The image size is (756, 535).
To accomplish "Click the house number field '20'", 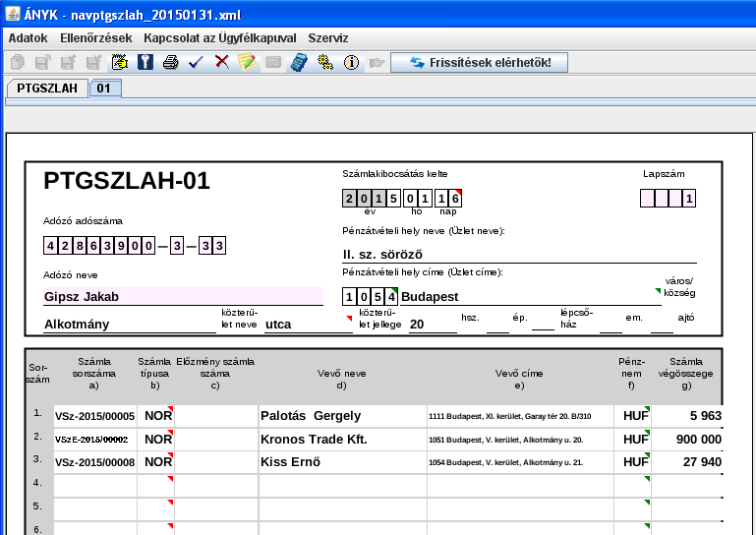I will click(433, 324).
